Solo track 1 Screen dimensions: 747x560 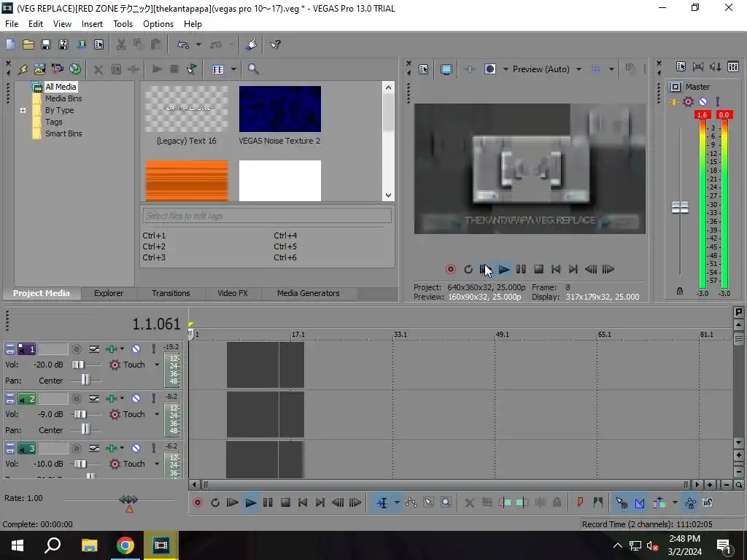click(153, 349)
